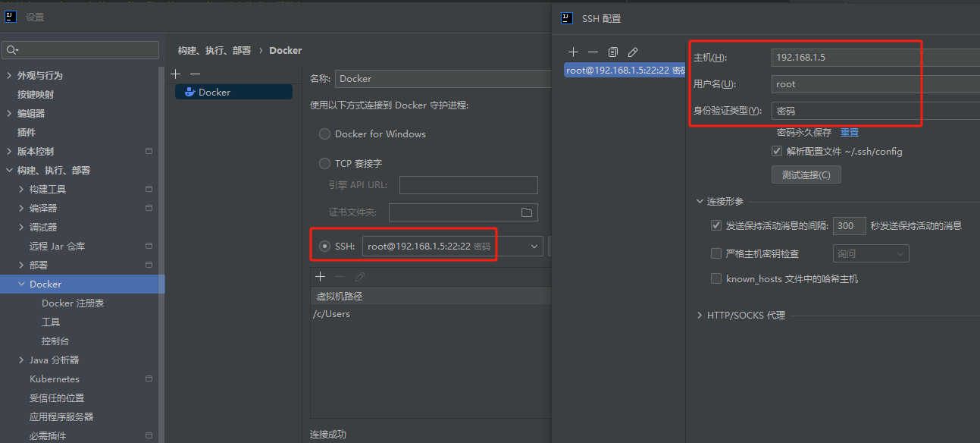Open the 询问 dropdown menu
This screenshot has height=443, width=980.
(870, 253)
